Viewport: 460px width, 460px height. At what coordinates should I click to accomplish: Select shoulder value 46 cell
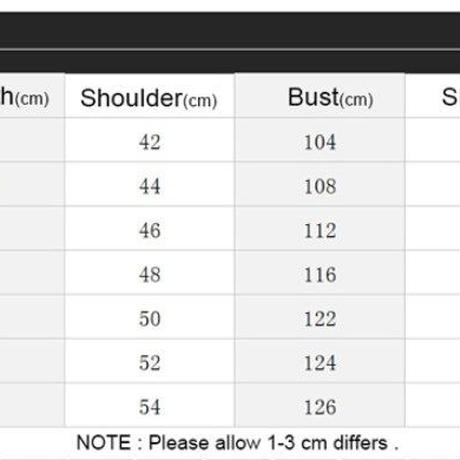150,228
